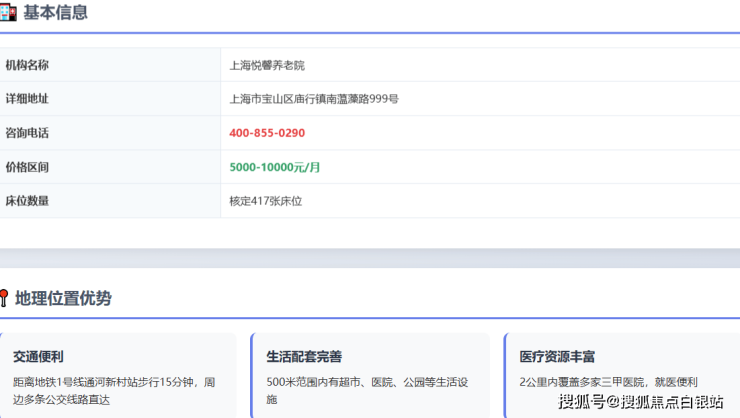Open the 医疗资源丰富 card title

(x=558, y=357)
